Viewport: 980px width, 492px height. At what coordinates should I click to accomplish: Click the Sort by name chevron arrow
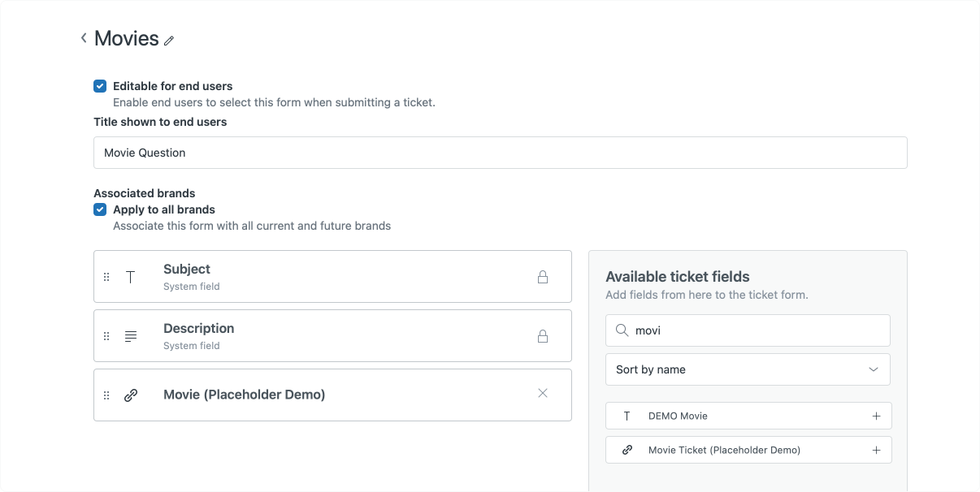(874, 369)
